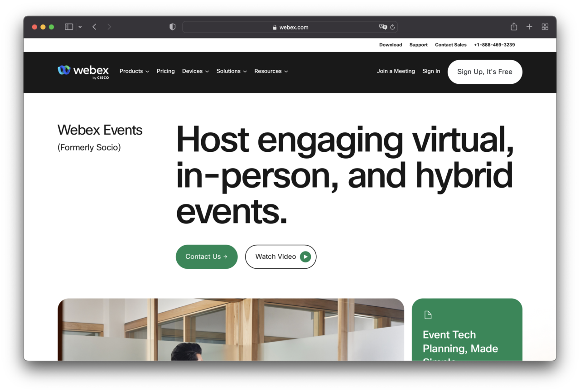580x392 pixels.
Task: Click the translate icon in address bar
Action: [383, 27]
